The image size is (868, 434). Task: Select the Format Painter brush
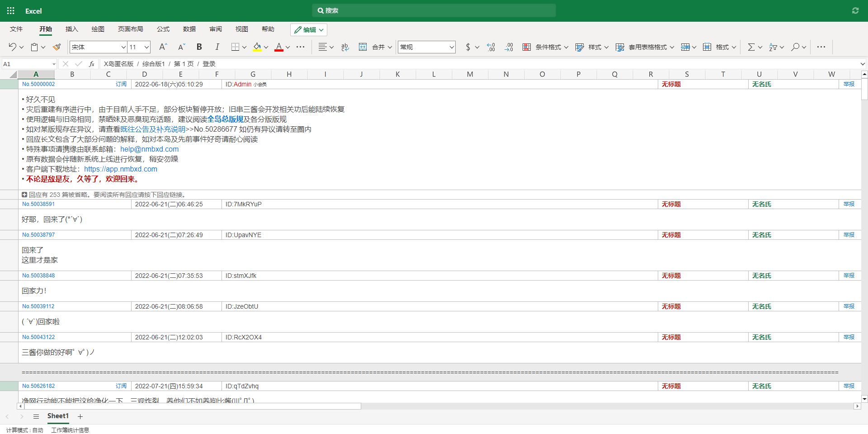coord(57,47)
